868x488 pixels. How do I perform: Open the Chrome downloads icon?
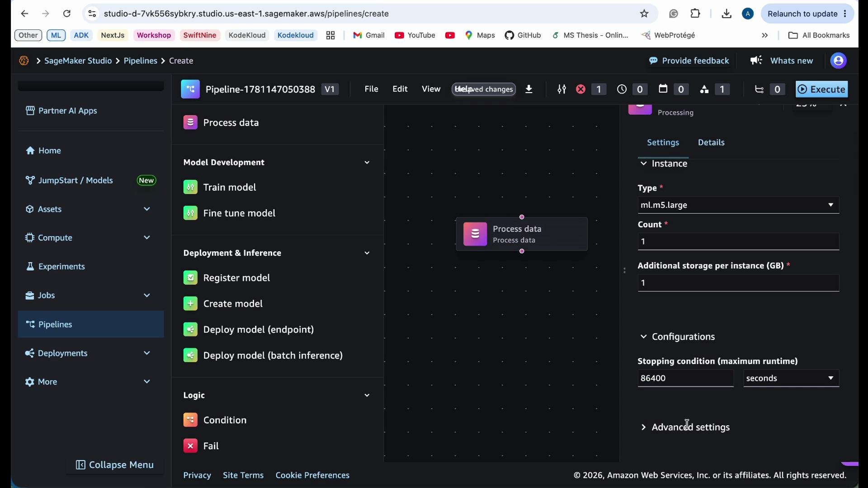click(x=726, y=14)
